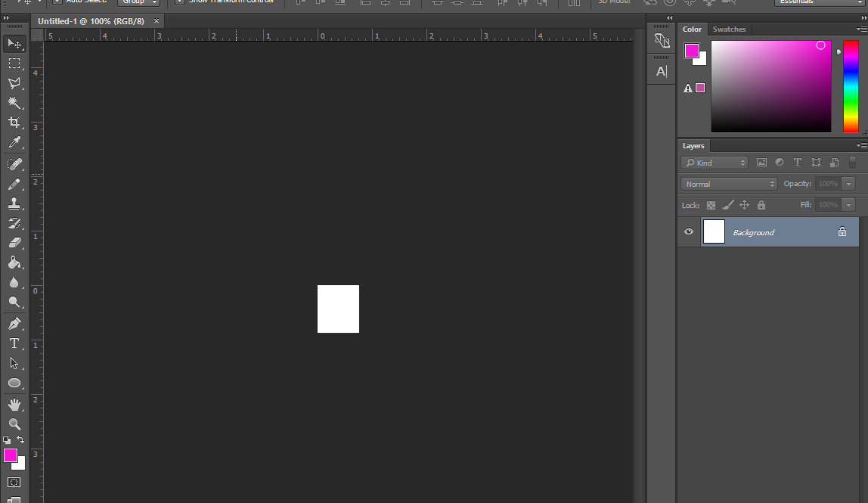Open the Fill slider dropdown arrow
This screenshot has height=503, width=868.
point(848,205)
